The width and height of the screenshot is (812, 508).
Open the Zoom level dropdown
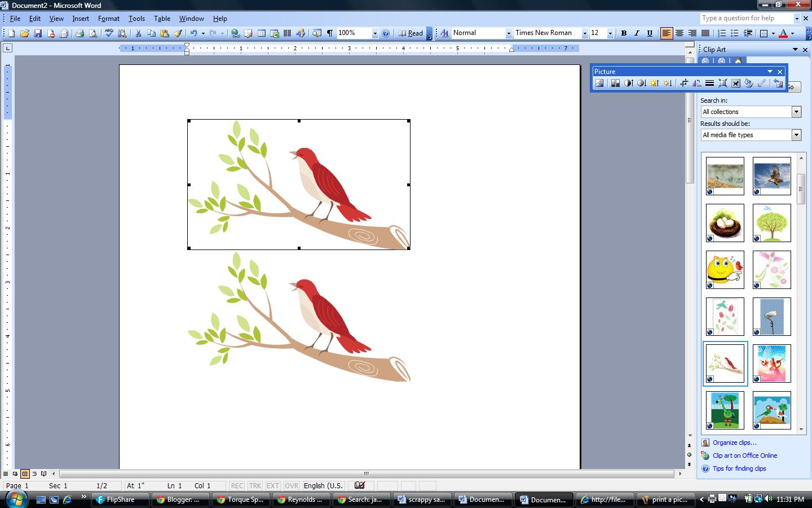375,33
